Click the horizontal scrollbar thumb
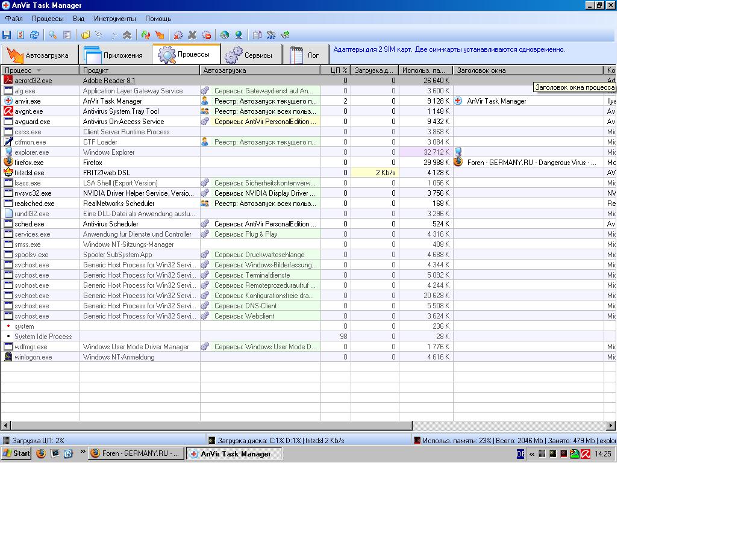The image size is (750, 560). click(x=211, y=426)
